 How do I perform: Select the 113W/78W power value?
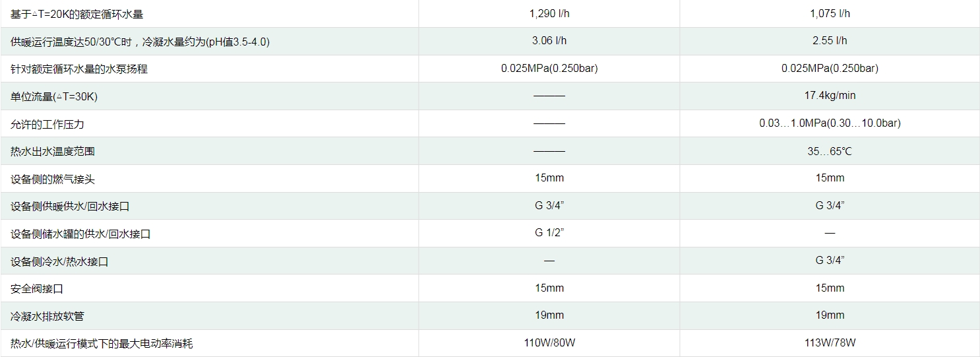830,342
